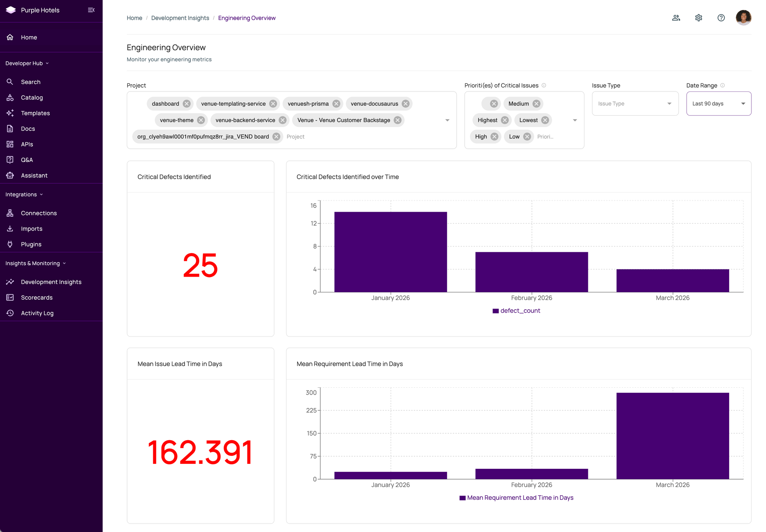Image resolution: width=766 pixels, height=532 pixels.
Task: Remove Venue Customer Backstage chip
Action: click(398, 120)
